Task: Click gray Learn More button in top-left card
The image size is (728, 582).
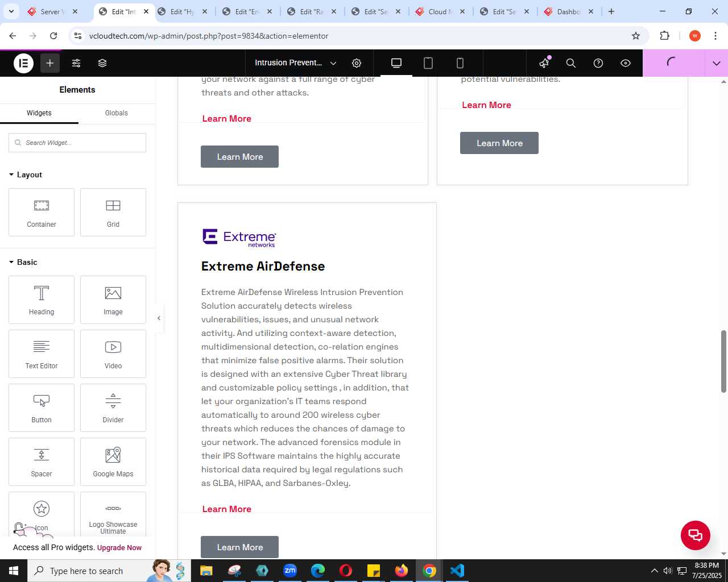Action: 239,157
